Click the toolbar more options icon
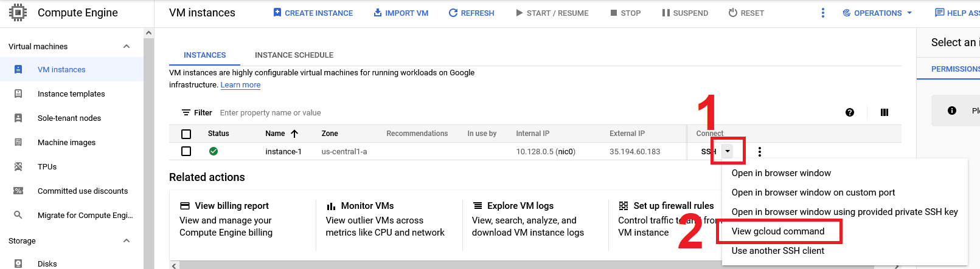Image resolution: width=980 pixels, height=269 pixels. pyautogui.click(x=822, y=13)
